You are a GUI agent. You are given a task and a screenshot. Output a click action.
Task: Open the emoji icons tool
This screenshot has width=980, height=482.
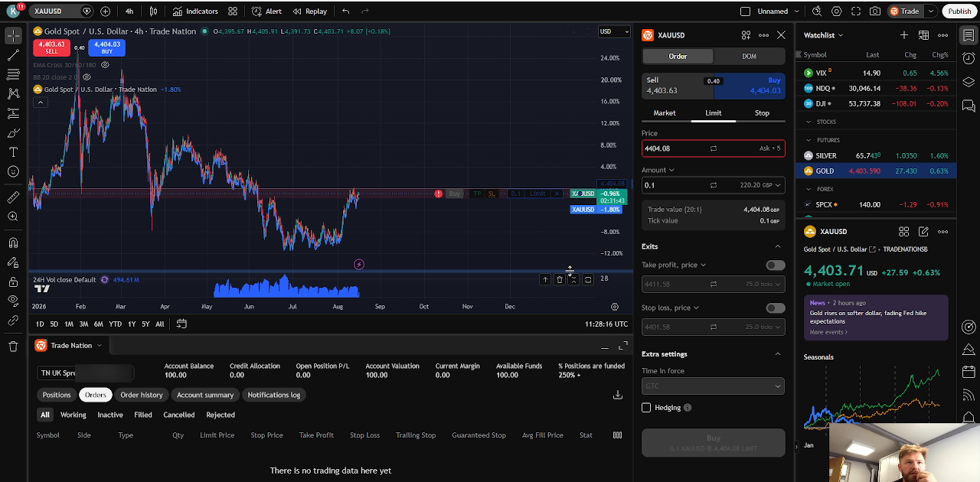(x=13, y=171)
